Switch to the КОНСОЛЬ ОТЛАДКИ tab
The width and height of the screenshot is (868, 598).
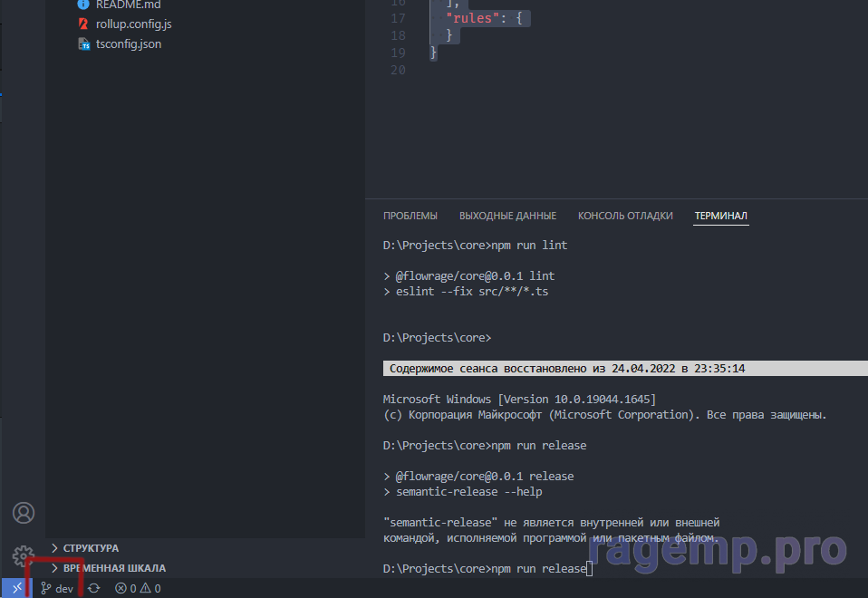(625, 216)
